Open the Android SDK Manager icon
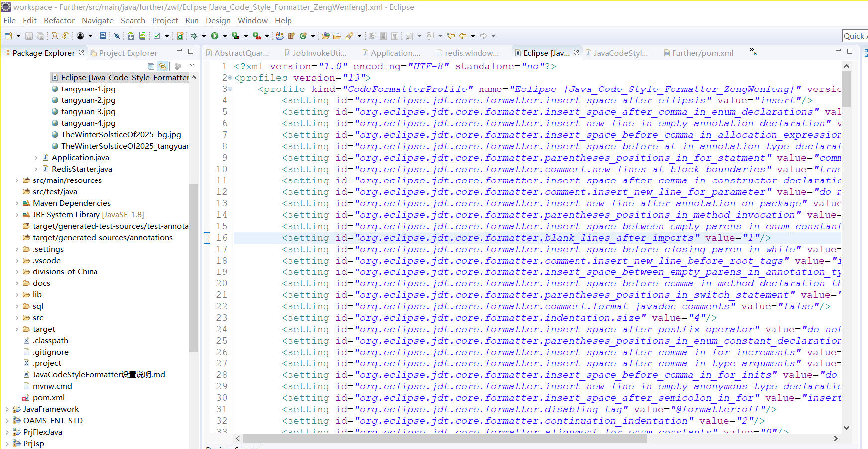Image resolution: width=868 pixels, height=449 pixels. click(130, 36)
